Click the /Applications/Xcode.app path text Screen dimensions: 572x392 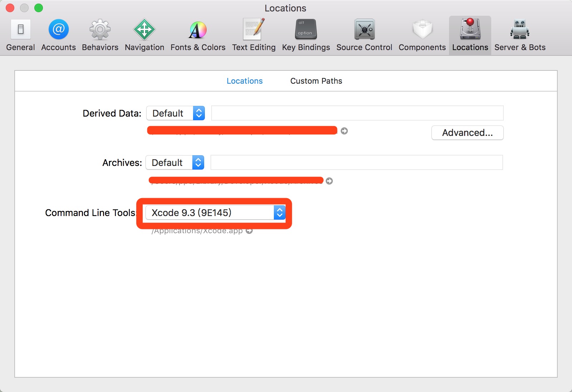197,231
